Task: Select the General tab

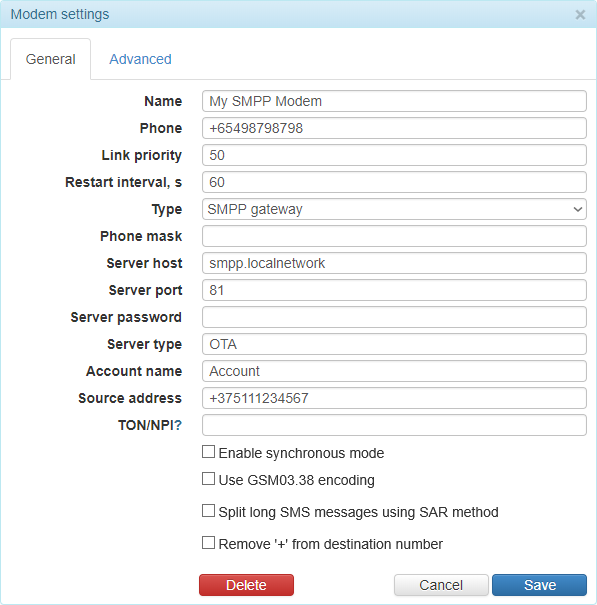Action: pyautogui.click(x=51, y=59)
